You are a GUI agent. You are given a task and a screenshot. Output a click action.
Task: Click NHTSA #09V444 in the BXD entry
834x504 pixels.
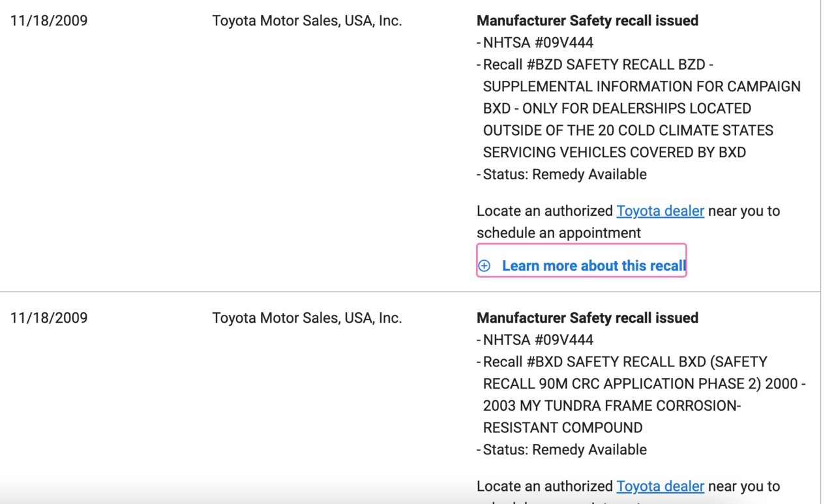coord(538,340)
